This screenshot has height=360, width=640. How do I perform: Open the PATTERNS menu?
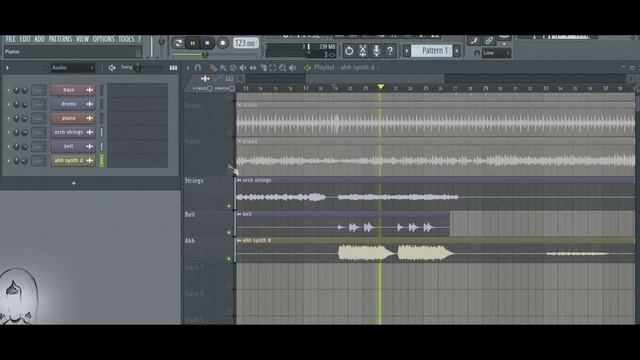tap(60, 39)
